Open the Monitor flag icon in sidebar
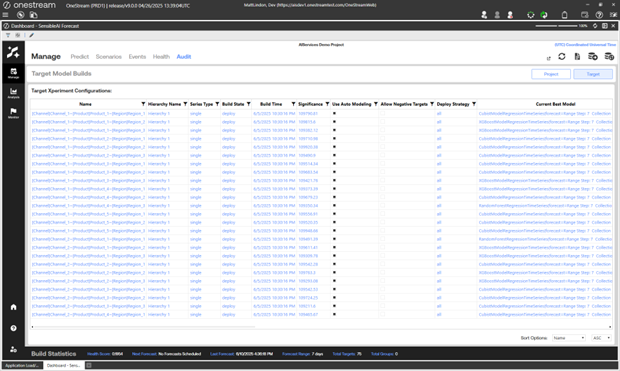620x371 pixels. pos(13,112)
